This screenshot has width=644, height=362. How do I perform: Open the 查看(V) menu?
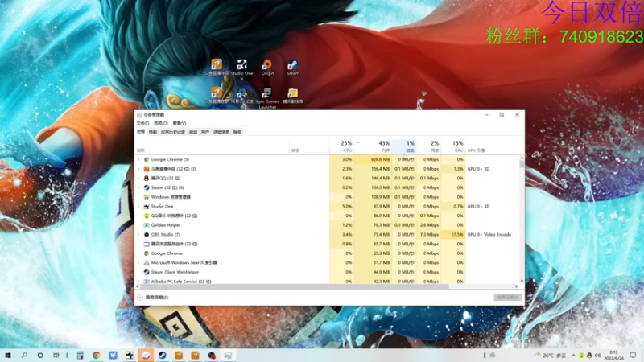click(180, 123)
